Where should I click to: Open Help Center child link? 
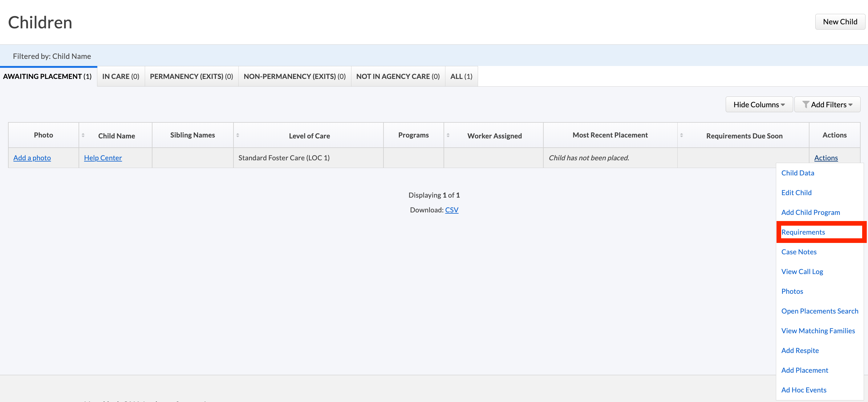(103, 158)
